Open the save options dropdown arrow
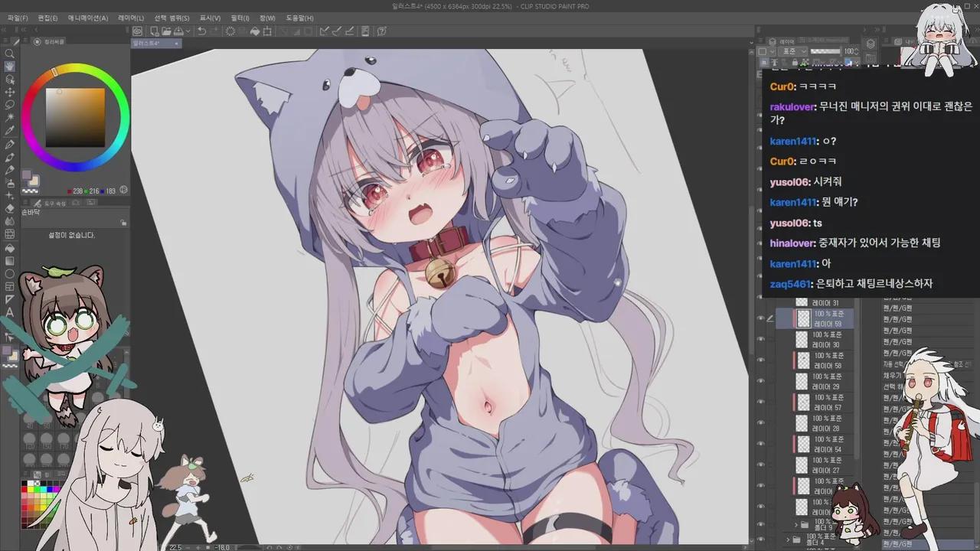Screen dimensions: 980x551 coord(188,31)
